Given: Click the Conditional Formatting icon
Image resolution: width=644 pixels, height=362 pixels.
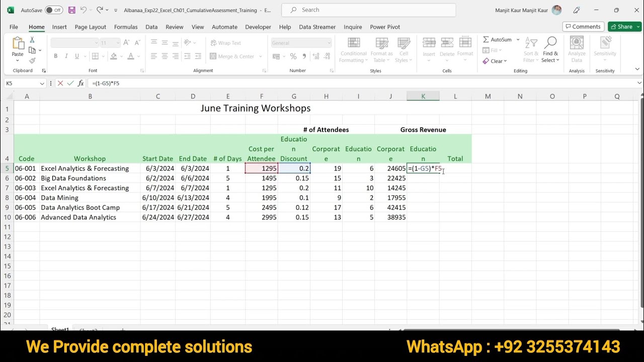Looking at the screenshot, I should coord(354,43).
